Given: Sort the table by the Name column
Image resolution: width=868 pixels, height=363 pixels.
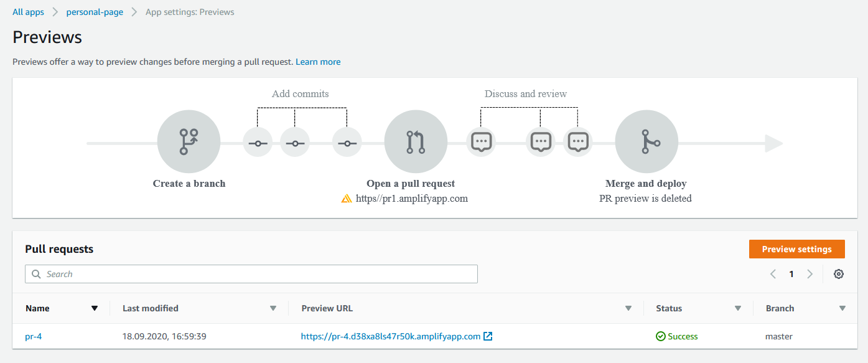Looking at the screenshot, I should pos(95,308).
